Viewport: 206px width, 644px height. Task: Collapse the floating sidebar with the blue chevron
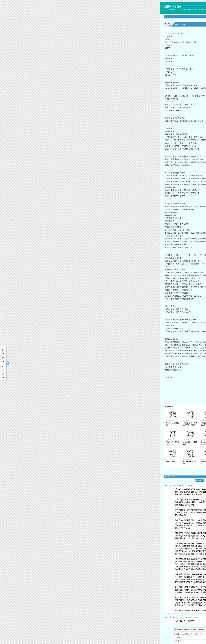(8, 363)
